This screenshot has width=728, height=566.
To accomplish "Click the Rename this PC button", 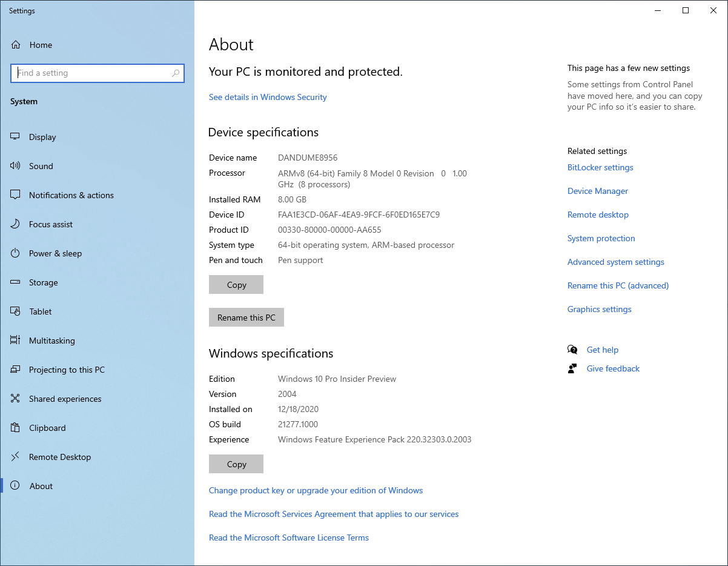I will point(246,317).
